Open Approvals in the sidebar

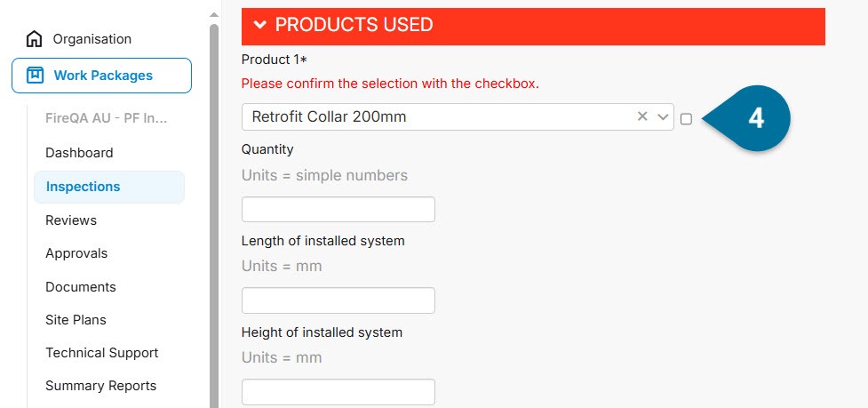[76, 253]
